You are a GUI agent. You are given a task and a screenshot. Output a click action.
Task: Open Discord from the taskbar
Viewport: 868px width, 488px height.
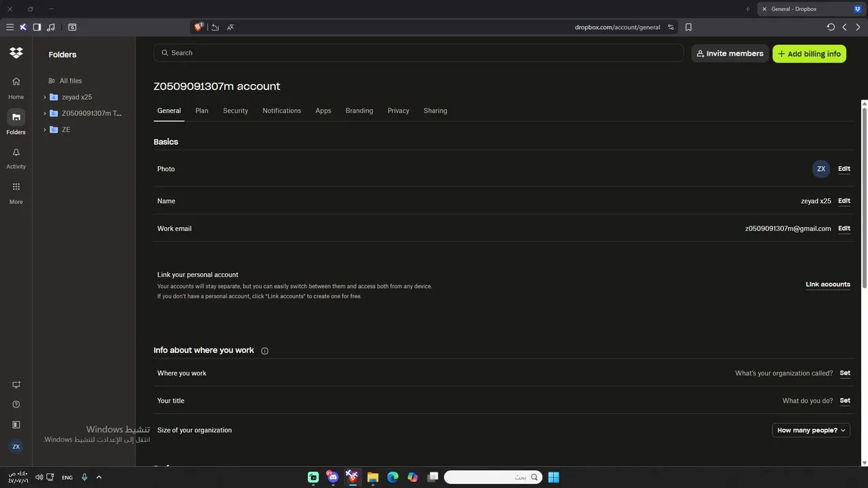332,477
